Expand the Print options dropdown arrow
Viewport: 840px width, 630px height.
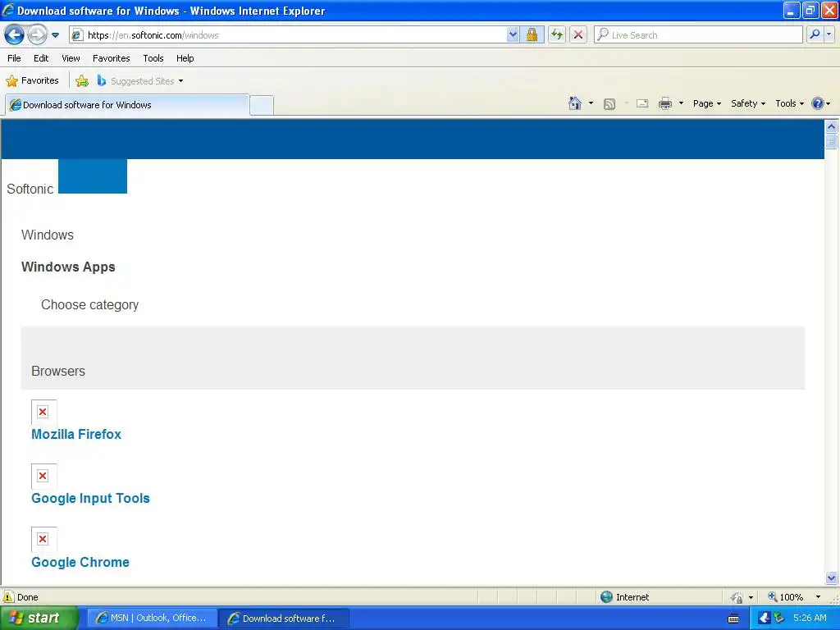pyautogui.click(x=681, y=103)
